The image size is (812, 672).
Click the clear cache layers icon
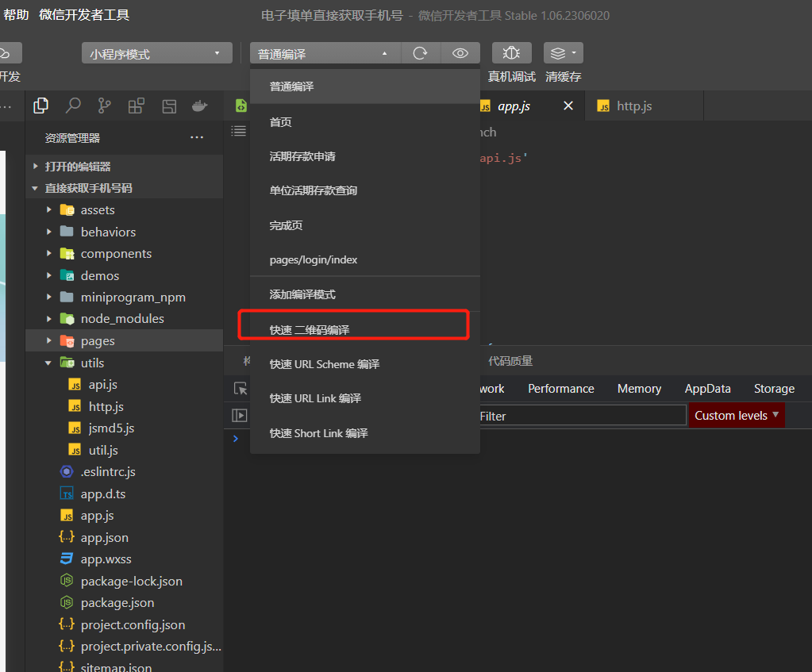point(563,53)
